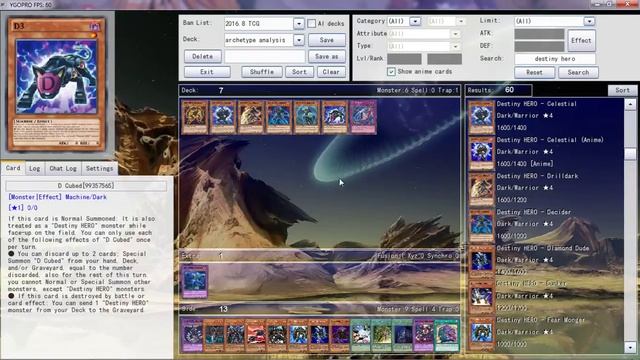The width and height of the screenshot is (640, 360).
Task: Click the Search button
Action: tap(578, 72)
